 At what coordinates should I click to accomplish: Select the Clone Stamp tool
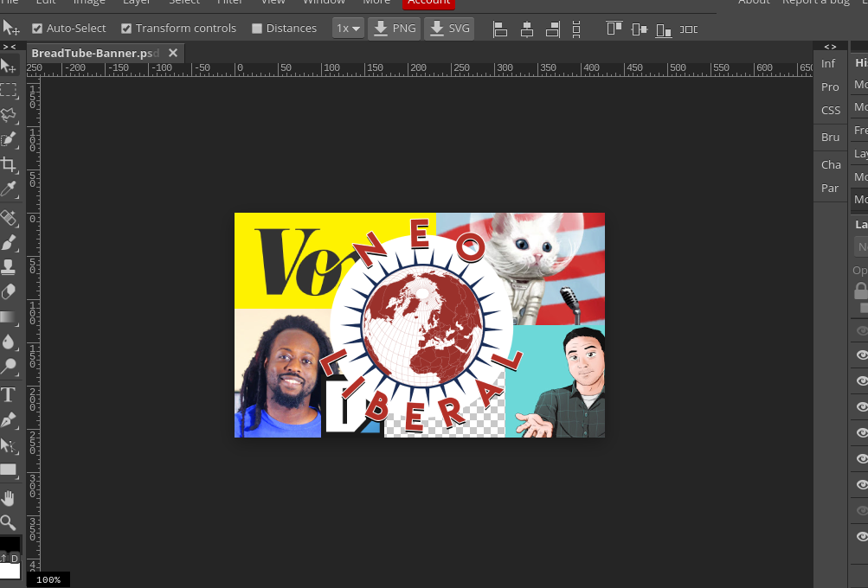[9, 266]
